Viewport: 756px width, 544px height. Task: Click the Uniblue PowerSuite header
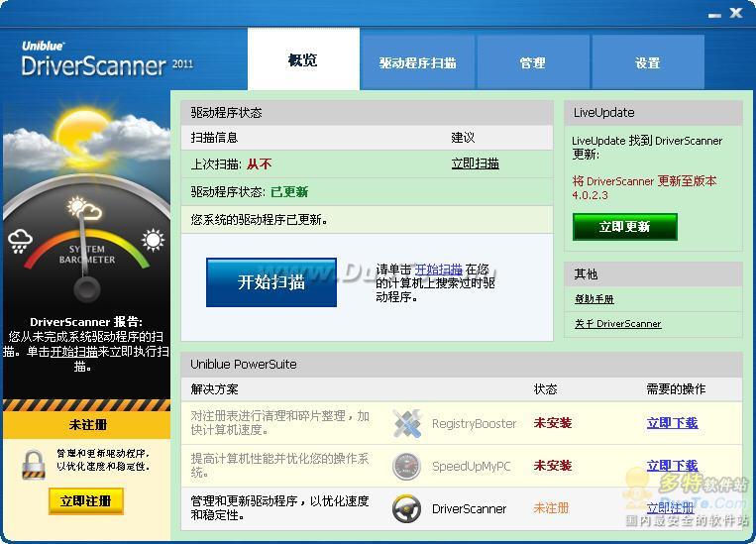click(462, 365)
